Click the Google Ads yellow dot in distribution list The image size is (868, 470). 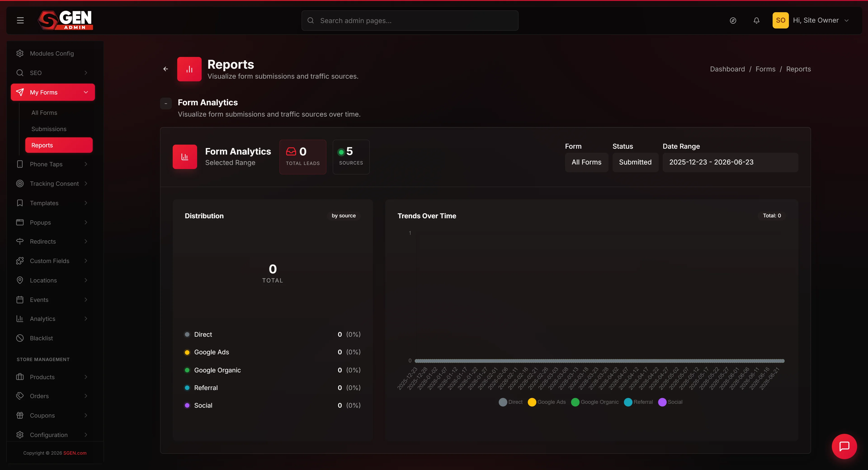(x=187, y=352)
